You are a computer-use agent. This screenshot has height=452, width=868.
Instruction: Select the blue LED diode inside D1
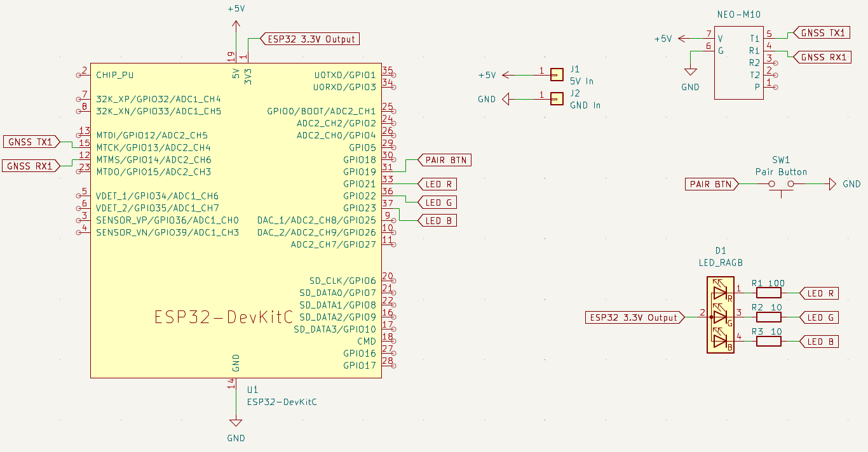tap(720, 340)
